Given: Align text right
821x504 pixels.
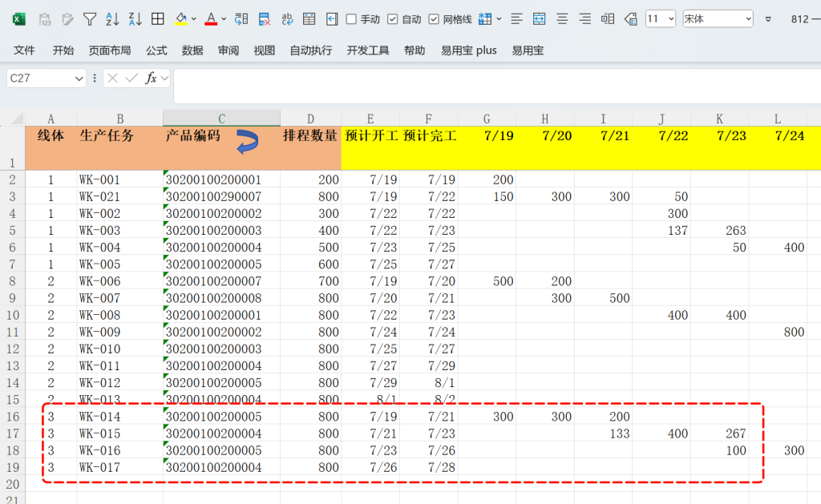Looking at the screenshot, I should (x=584, y=19).
